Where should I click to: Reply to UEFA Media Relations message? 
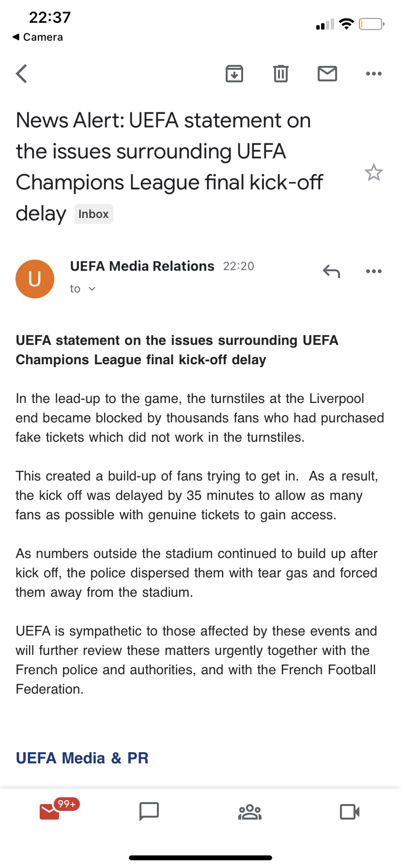coord(331,271)
